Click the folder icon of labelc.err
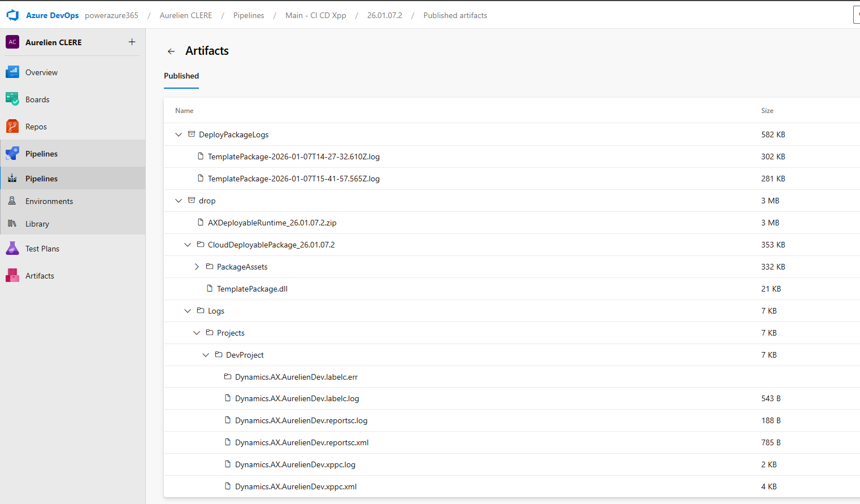 coord(228,377)
